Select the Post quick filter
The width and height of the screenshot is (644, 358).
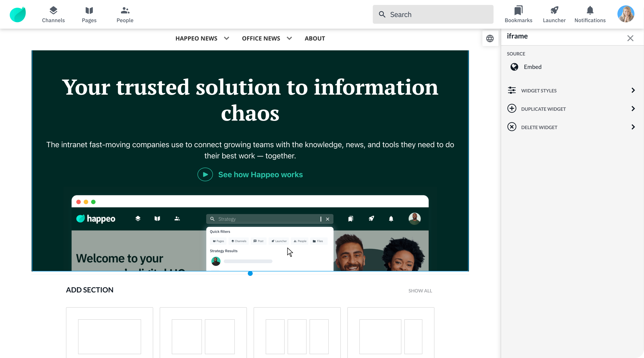(x=258, y=241)
